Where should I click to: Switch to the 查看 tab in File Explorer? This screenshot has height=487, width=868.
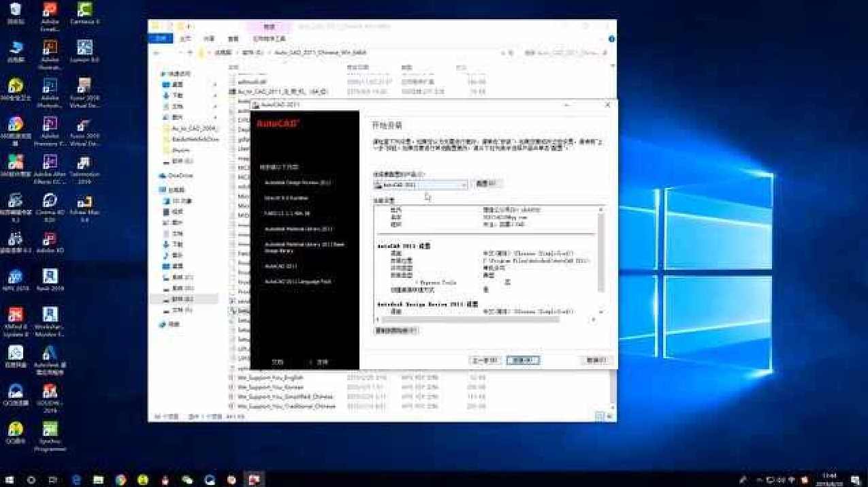[x=232, y=38]
